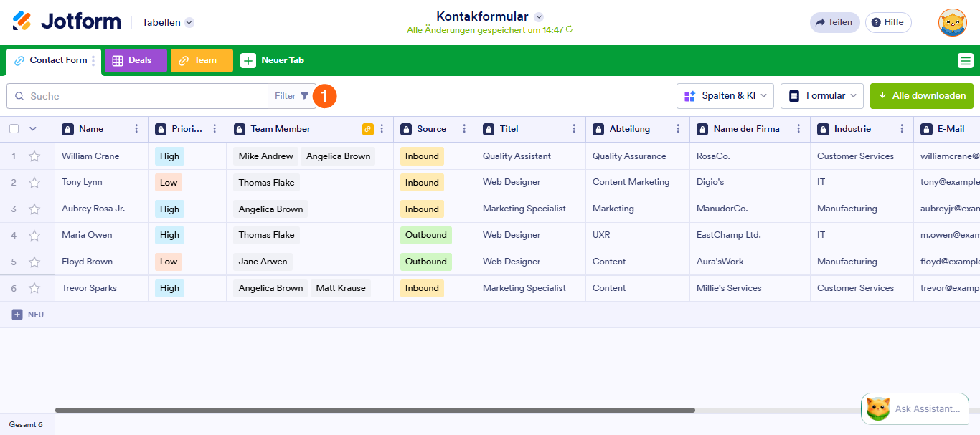Open the Ask Assistant chat
This screenshot has width=980, height=435.
[915, 408]
